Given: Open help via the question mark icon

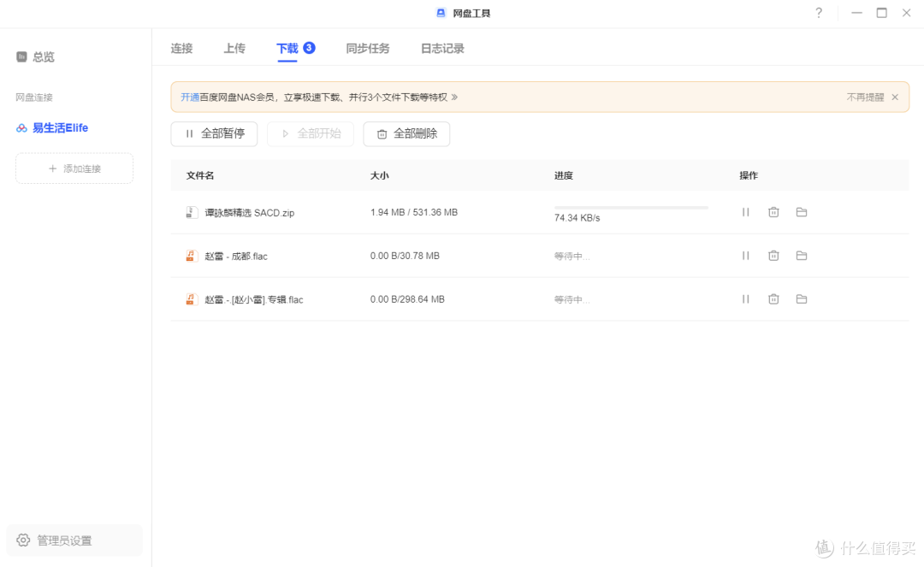Looking at the screenshot, I should coord(819,13).
